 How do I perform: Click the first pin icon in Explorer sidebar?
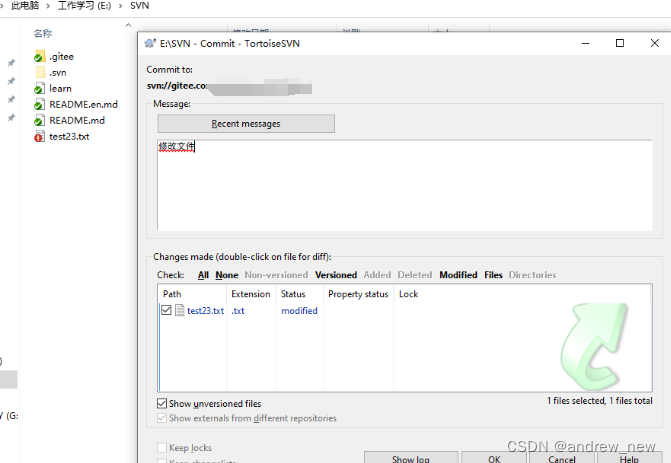coord(12,63)
